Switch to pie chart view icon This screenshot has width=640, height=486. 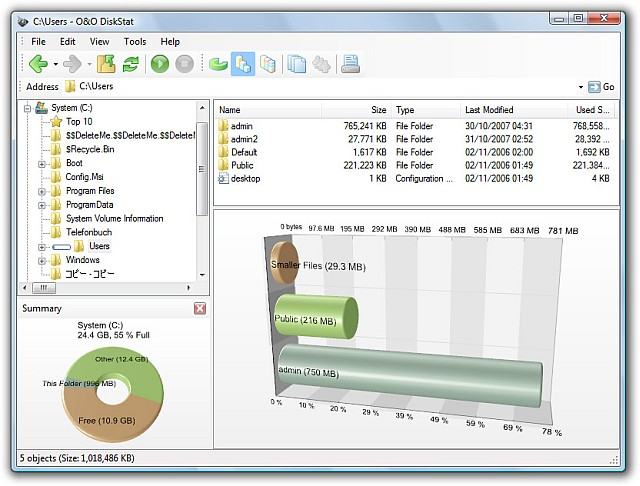217,64
